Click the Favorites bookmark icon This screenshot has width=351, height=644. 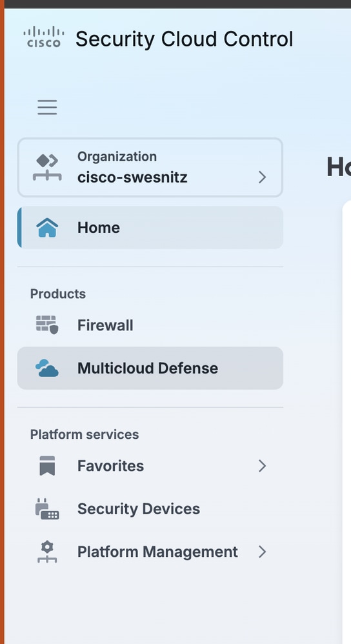click(x=47, y=466)
